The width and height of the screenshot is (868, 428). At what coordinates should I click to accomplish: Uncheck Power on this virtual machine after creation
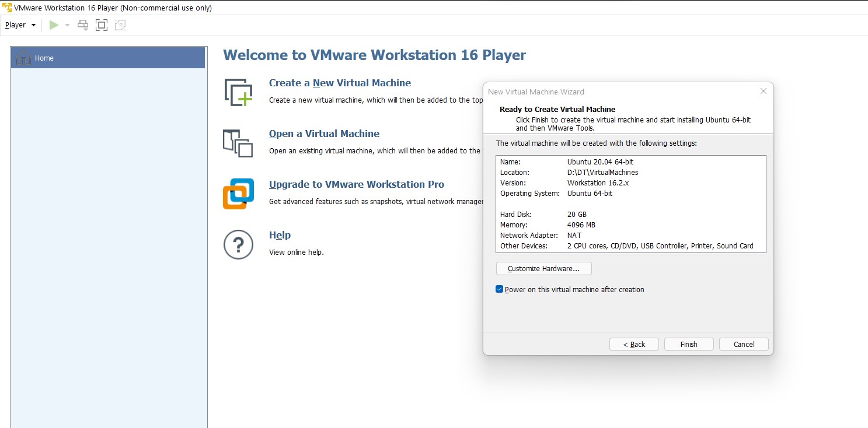click(x=499, y=289)
